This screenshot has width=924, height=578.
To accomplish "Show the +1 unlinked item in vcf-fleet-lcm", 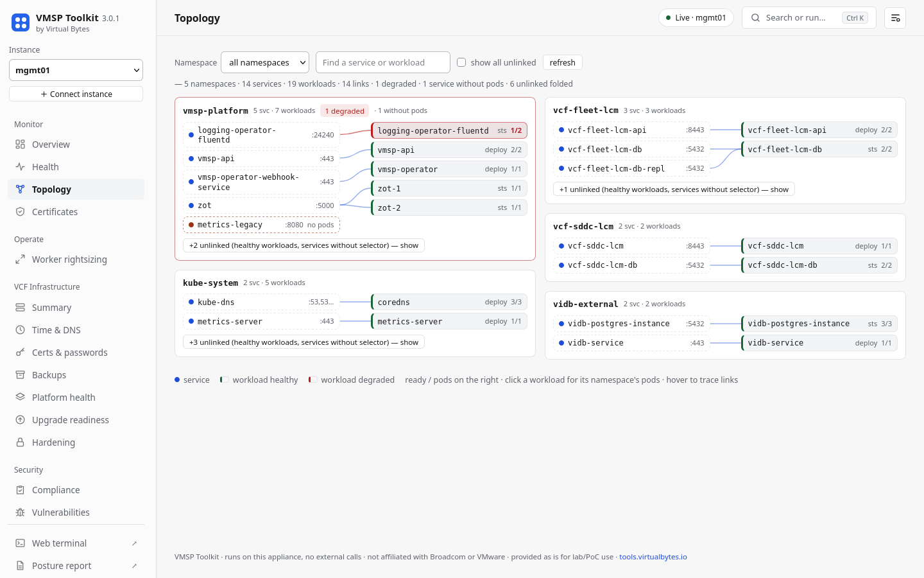I will click(674, 189).
